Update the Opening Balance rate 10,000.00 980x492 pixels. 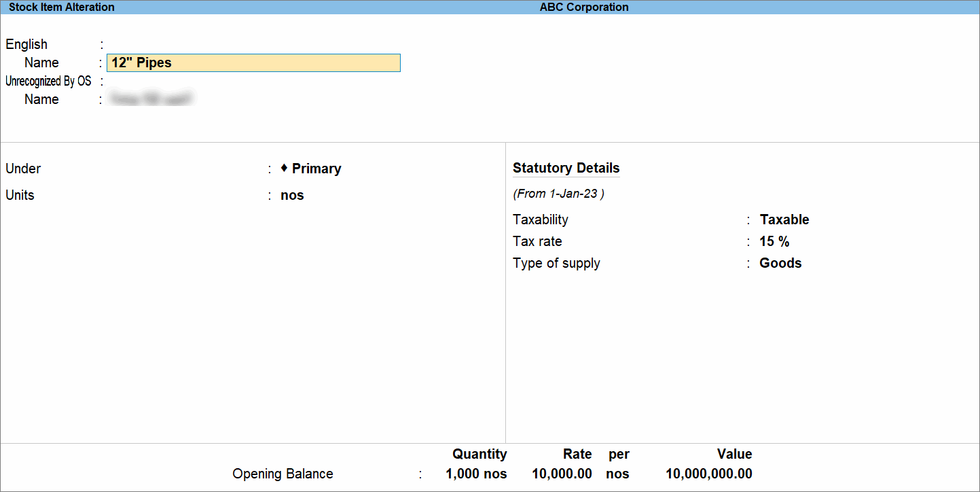coord(561,474)
